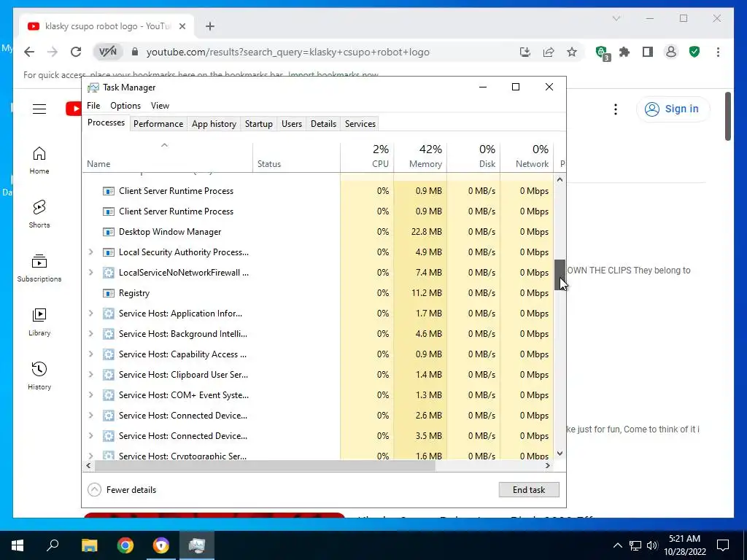Image resolution: width=747 pixels, height=560 pixels.
Task: Click the YouTube settings three-dot icon
Action: tap(616, 109)
